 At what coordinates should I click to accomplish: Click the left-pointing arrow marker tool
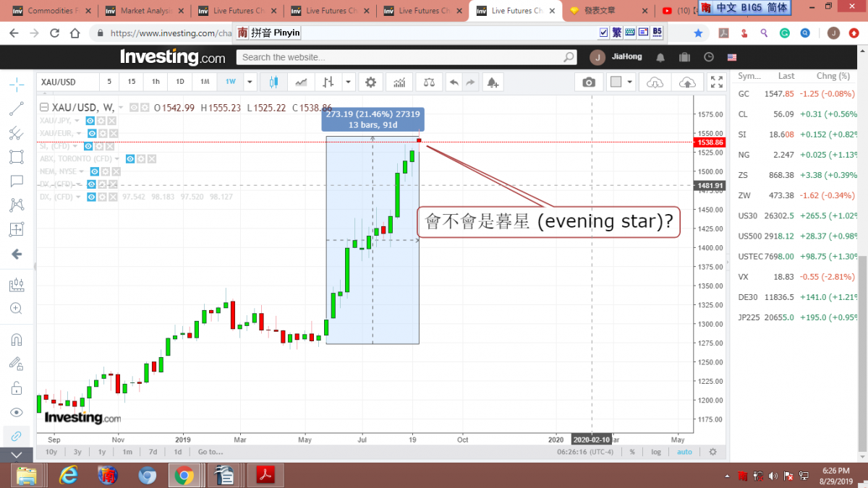tap(17, 254)
